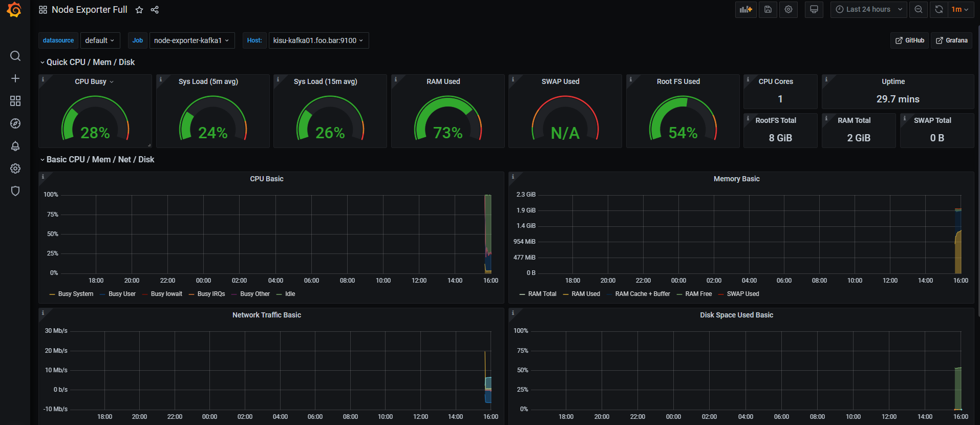Open the CPU Basic panel title
The height and width of the screenshot is (425, 980).
[267, 179]
